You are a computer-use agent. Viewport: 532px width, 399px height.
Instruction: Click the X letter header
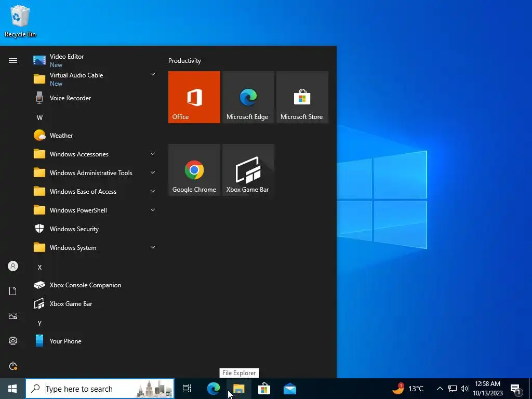39,268
